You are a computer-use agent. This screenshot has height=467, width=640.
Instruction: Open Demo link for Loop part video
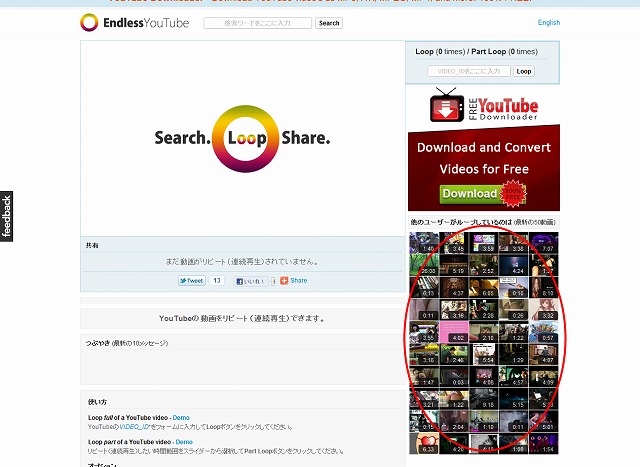pyautogui.click(x=184, y=442)
